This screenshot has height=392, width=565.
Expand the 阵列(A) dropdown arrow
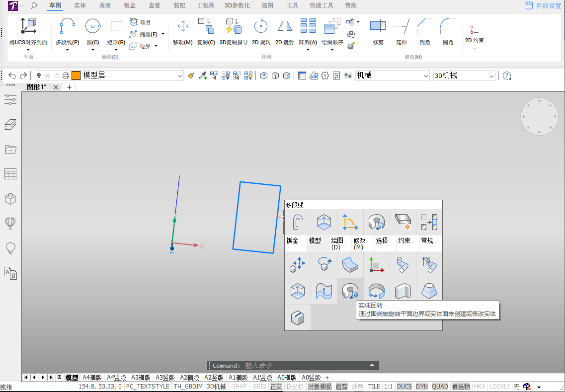(308, 50)
